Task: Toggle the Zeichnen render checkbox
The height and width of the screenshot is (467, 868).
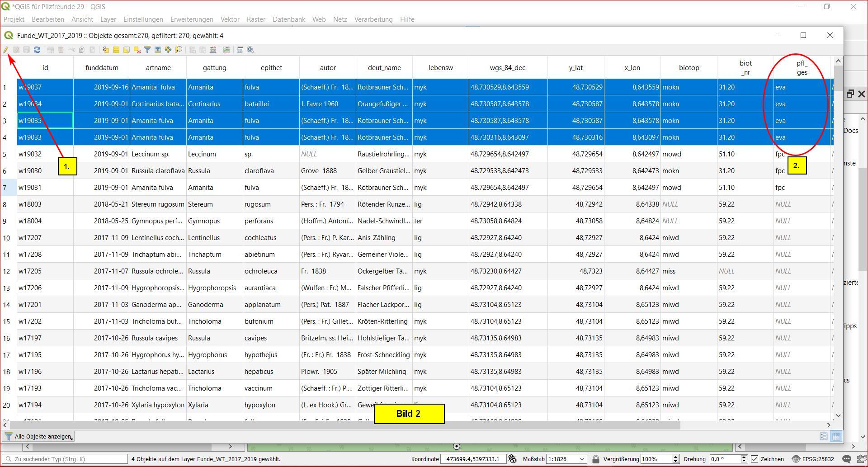Action: 755,459
